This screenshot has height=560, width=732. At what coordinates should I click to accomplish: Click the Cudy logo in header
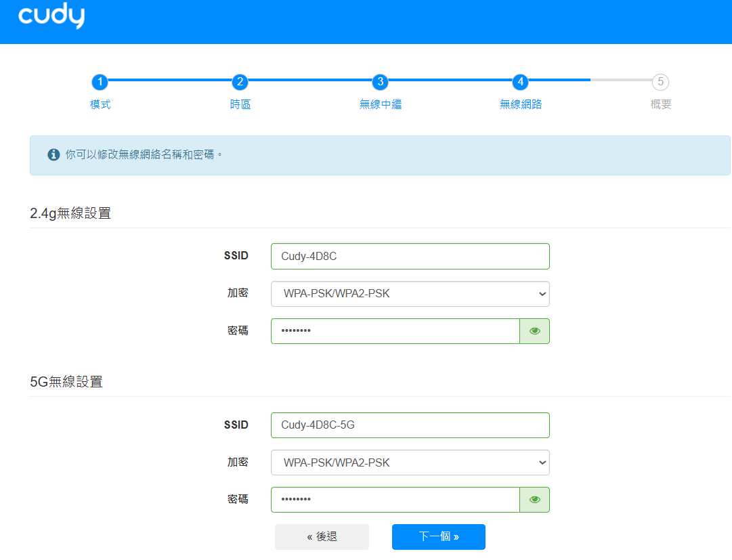click(51, 17)
